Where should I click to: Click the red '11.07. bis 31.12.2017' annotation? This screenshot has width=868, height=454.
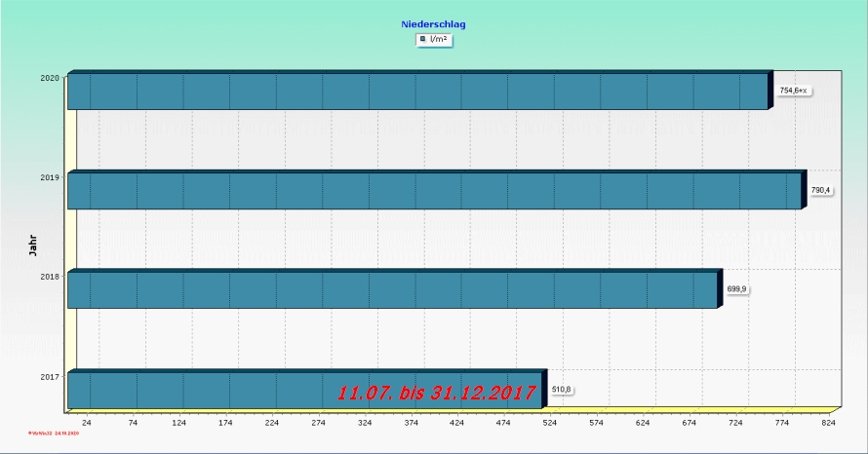437,394
